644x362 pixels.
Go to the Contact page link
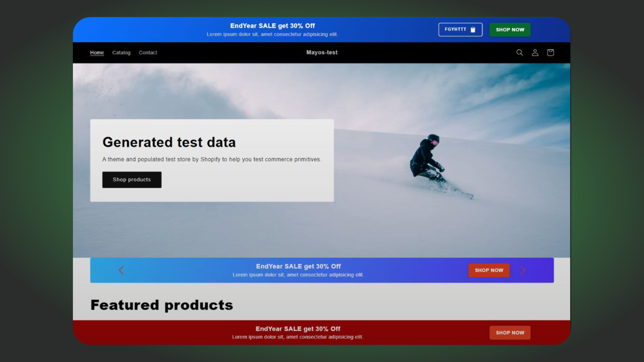(148, 53)
